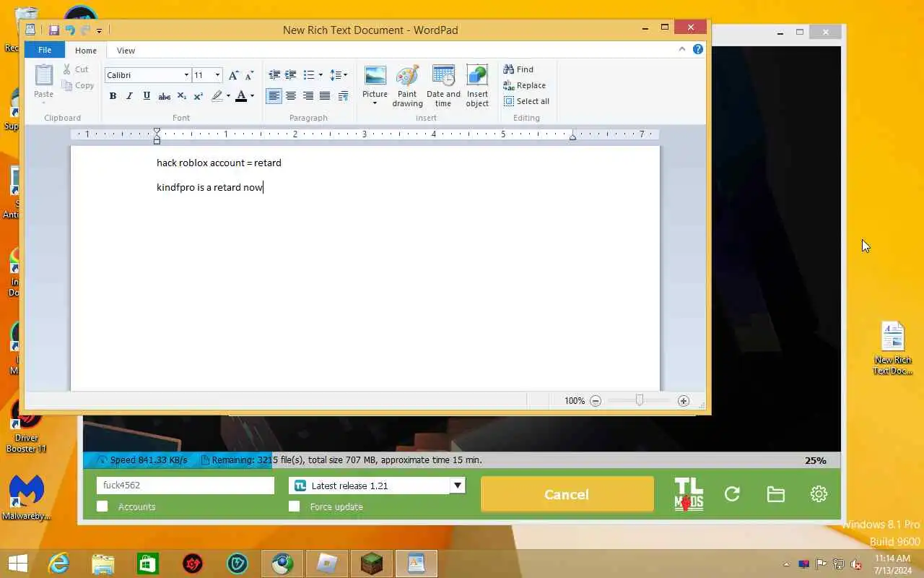Switch to the View ribbon tab

pos(126,51)
